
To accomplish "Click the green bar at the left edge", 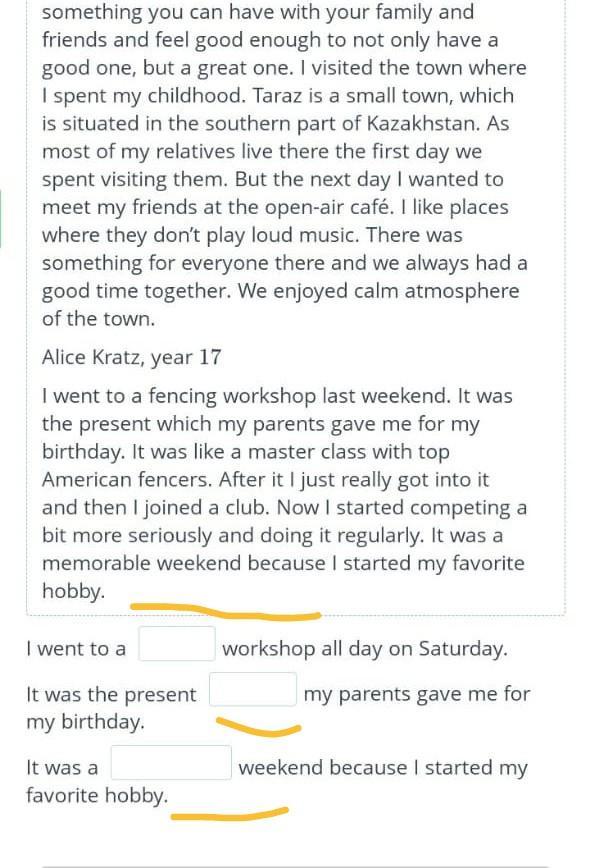I will [x=1, y=218].
